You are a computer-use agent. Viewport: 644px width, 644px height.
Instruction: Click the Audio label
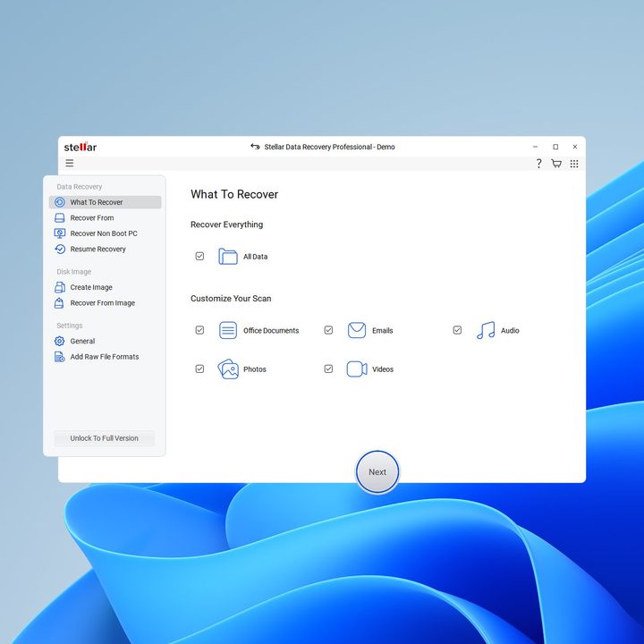[x=510, y=331]
